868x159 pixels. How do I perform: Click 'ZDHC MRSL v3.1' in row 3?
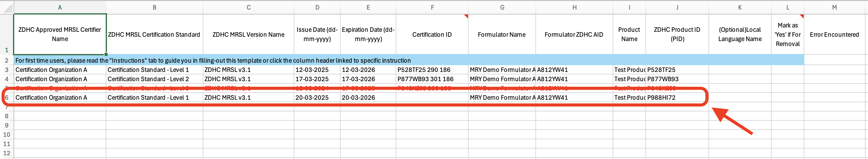pyautogui.click(x=248, y=70)
